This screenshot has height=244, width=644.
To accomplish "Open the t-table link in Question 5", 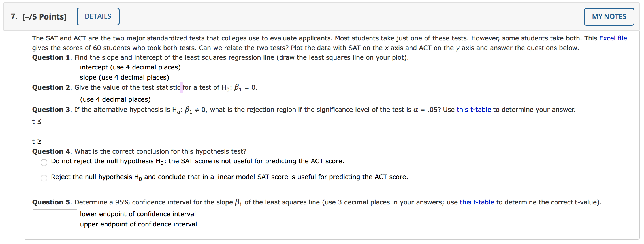I will (x=477, y=202).
